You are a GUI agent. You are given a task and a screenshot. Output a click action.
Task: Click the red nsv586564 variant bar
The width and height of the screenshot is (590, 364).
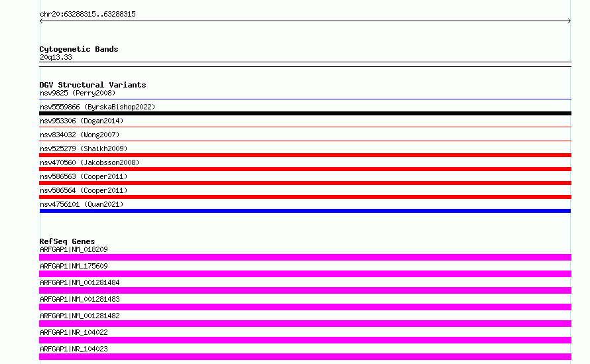[305, 197]
